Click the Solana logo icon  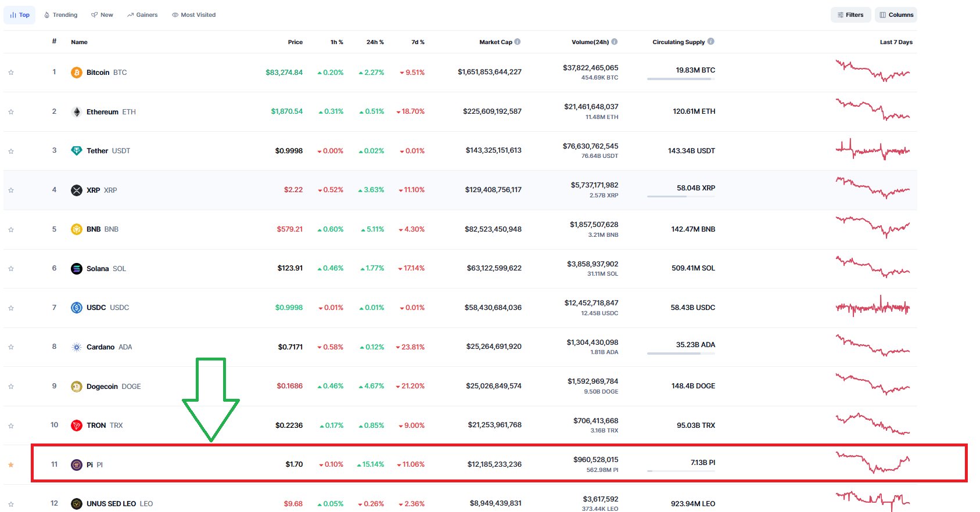click(x=76, y=269)
